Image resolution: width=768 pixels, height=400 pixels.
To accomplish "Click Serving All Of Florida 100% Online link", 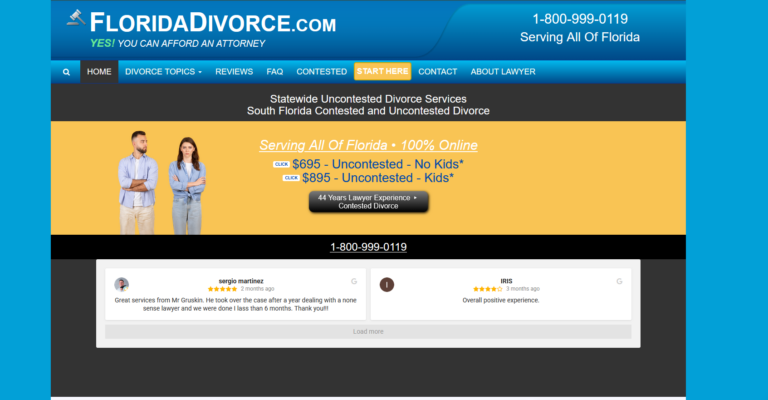I will (x=368, y=145).
